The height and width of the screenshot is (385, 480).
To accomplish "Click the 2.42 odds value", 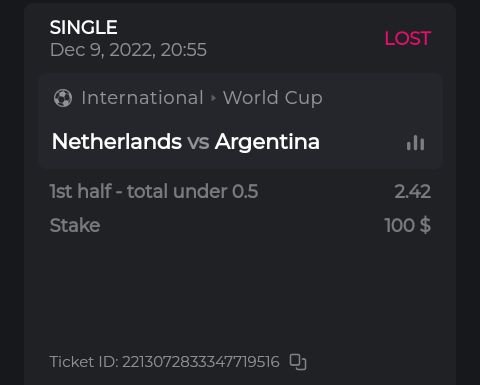I will coord(413,192).
